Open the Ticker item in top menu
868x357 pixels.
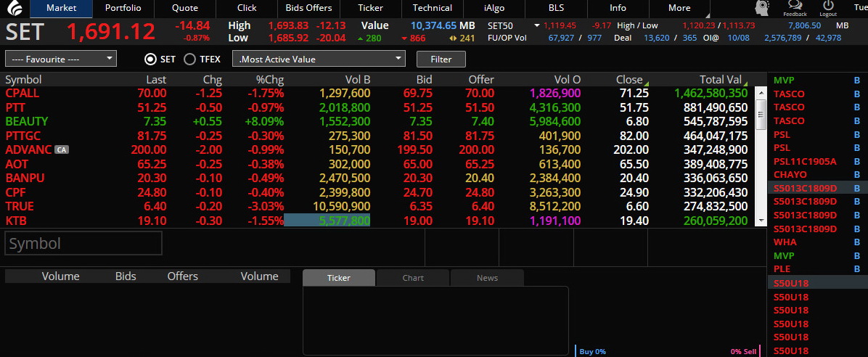point(370,8)
